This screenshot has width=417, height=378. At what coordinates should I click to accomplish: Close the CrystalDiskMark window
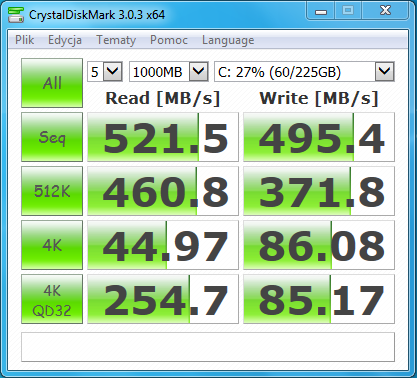tap(385, 11)
